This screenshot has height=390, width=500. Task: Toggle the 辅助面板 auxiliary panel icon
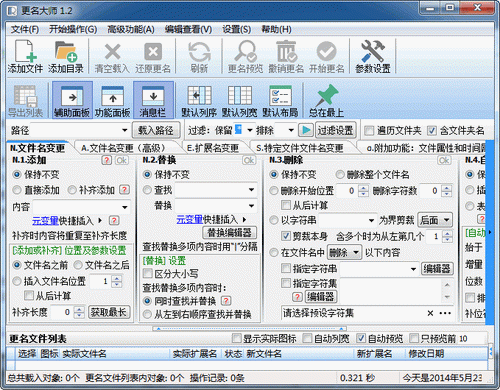tap(72, 100)
